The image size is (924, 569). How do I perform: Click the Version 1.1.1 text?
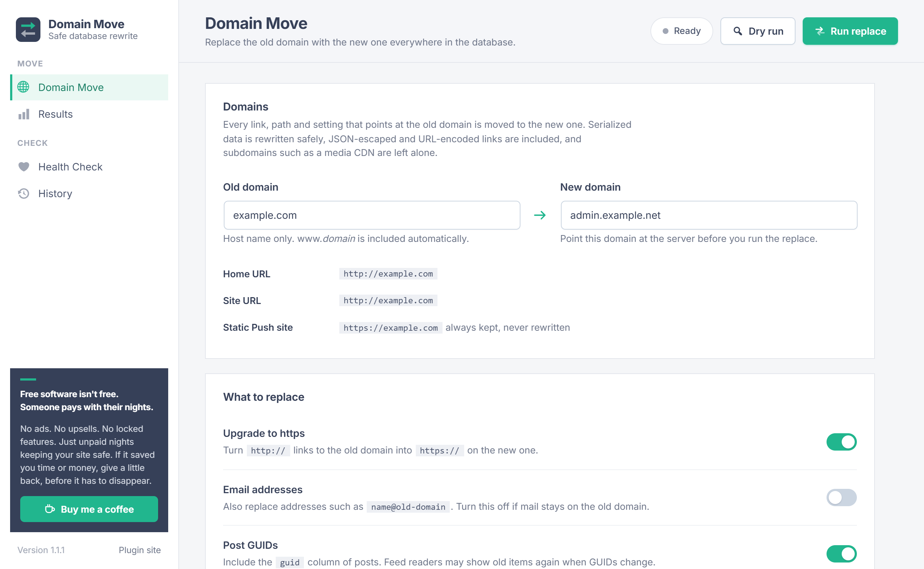click(41, 550)
